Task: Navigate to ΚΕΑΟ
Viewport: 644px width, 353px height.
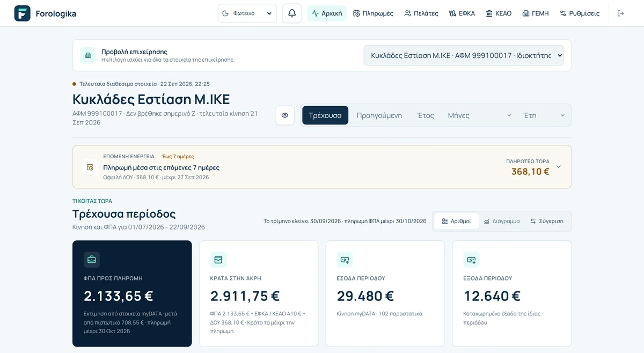Action: 499,13
